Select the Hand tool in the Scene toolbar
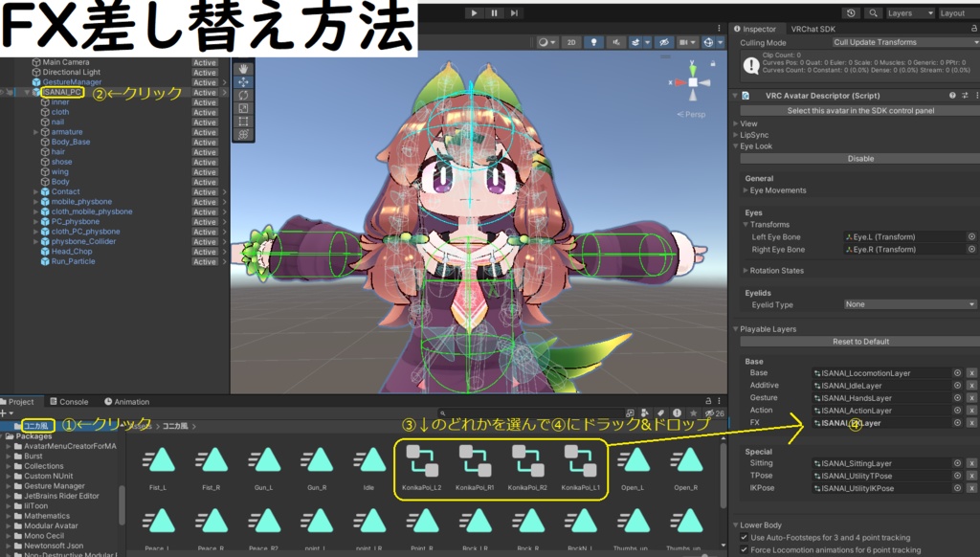980x557 pixels. (x=242, y=69)
